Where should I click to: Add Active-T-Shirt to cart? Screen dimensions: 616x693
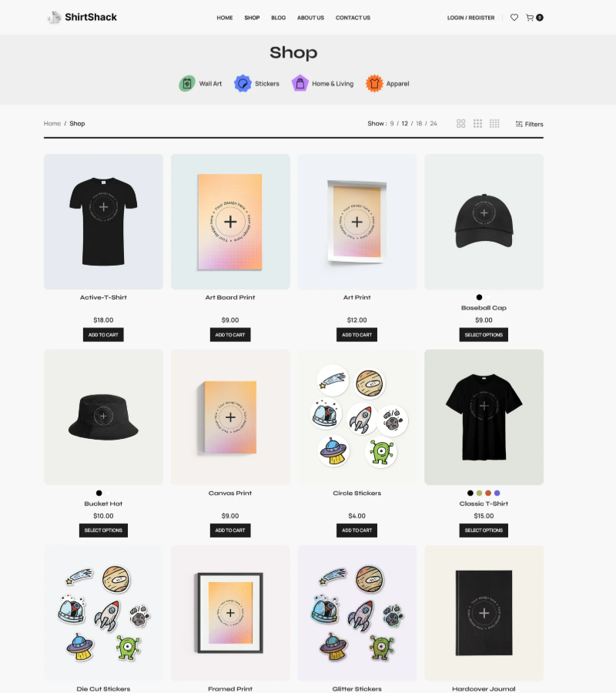point(103,335)
